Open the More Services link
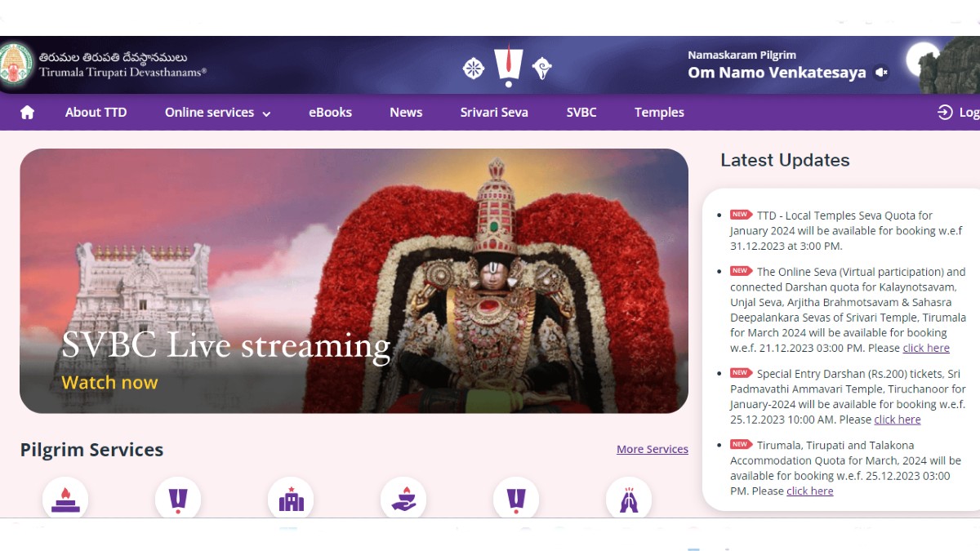Viewport: 980px width, 551px height. 652,449
